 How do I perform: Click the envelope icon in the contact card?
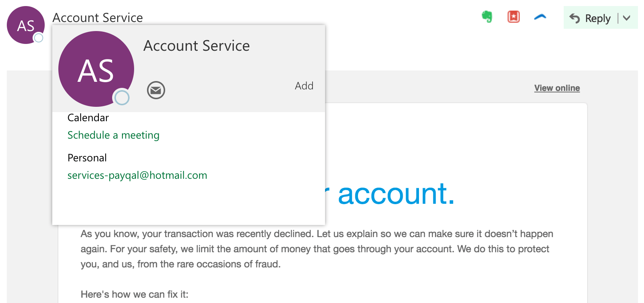156,90
